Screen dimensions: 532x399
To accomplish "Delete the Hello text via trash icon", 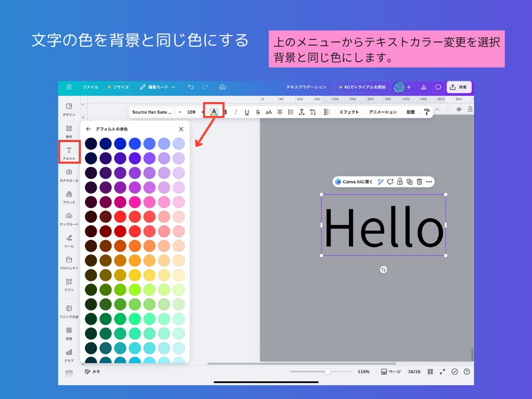I will pos(419,181).
